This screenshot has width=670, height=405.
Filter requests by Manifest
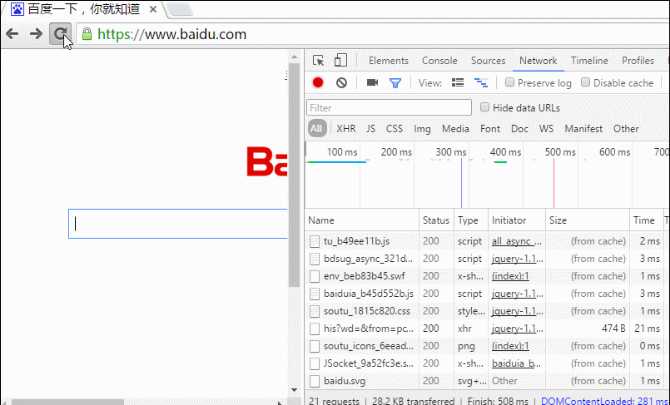tap(583, 129)
